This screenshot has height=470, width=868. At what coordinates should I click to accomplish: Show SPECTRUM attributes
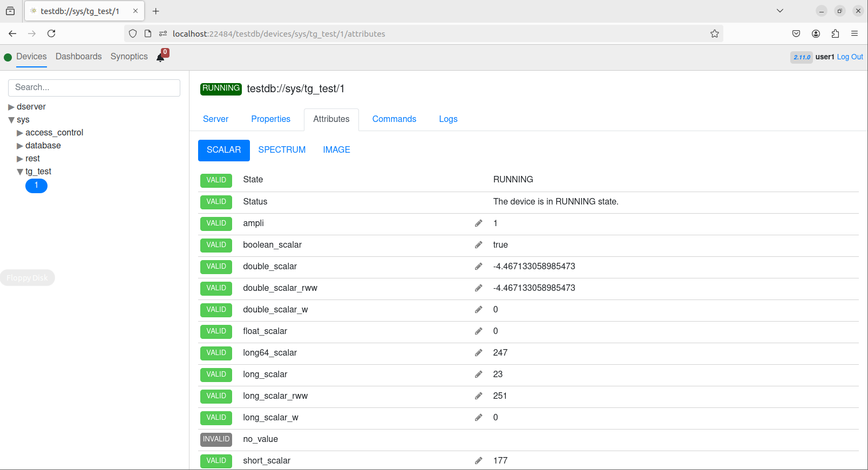(x=282, y=150)
